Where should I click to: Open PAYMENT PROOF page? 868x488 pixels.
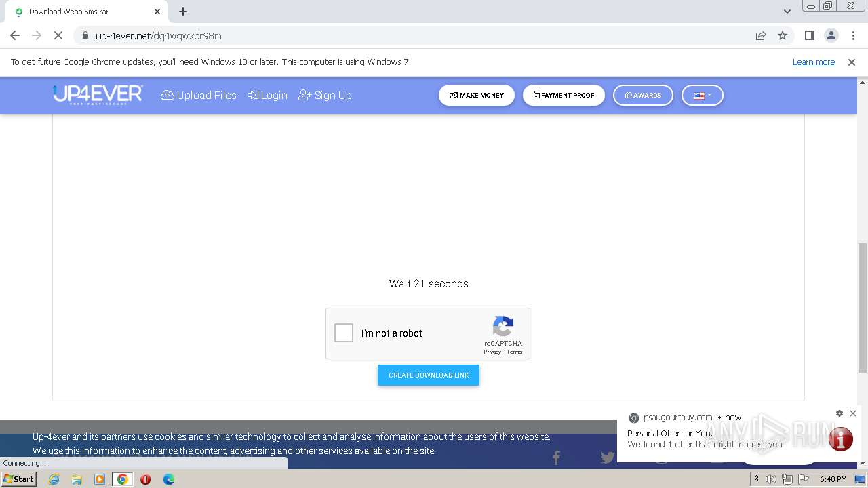[x=564, y=96]
